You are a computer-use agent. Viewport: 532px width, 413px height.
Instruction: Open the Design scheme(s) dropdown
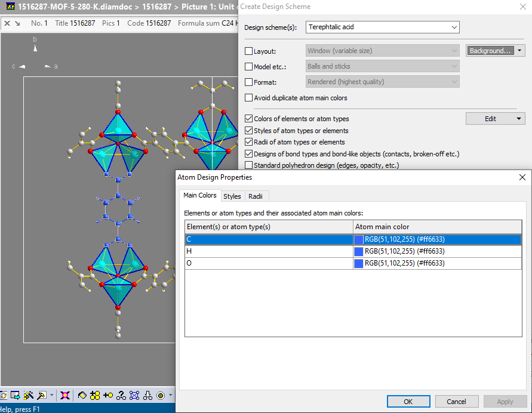point(456,27)
